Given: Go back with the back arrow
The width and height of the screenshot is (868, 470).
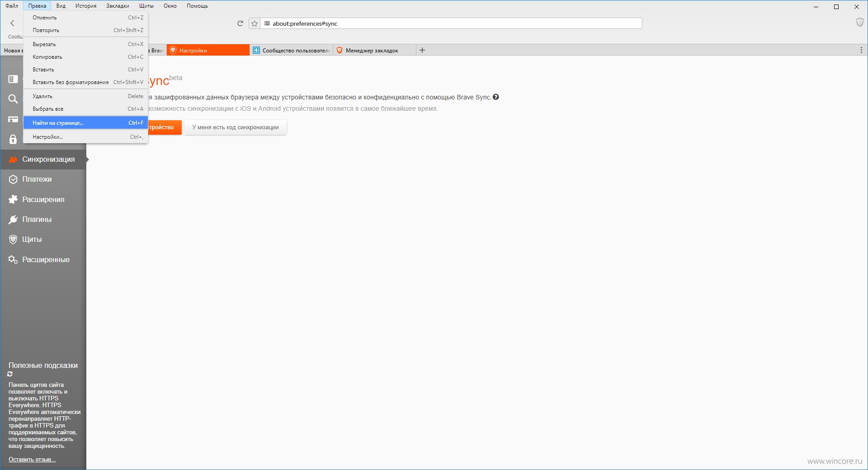Looking at the screenshot, I should point(12,23).
